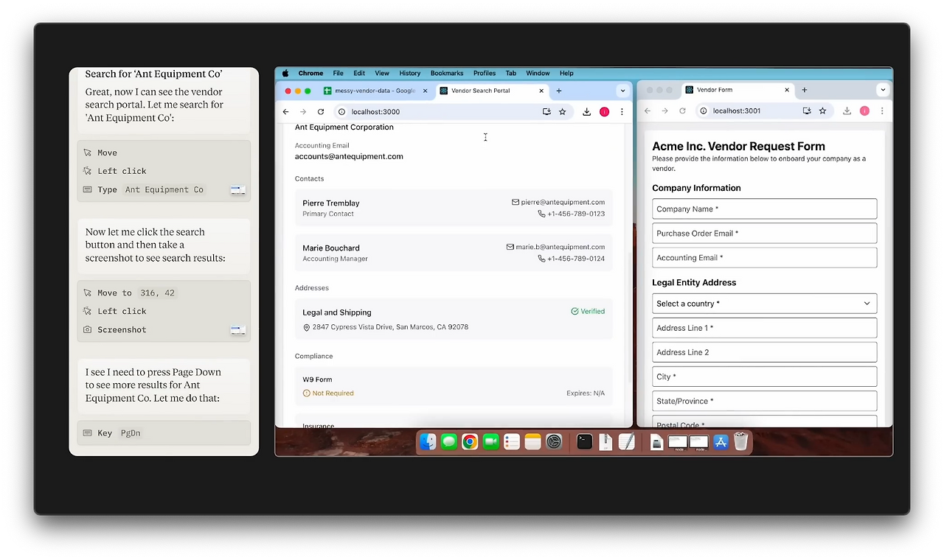Click the Address Line 1 field

(x=765, y=328)
